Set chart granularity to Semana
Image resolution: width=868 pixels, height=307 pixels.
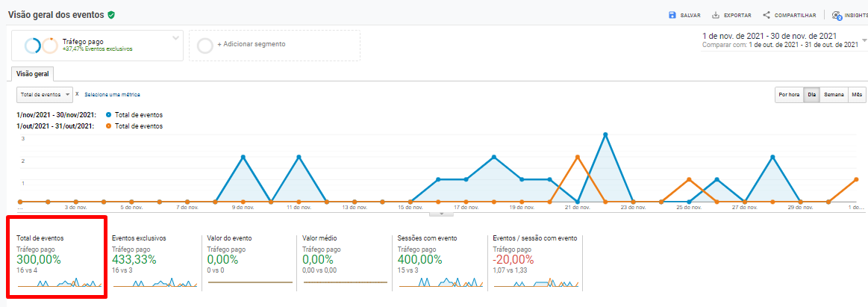tap(834, 95)
